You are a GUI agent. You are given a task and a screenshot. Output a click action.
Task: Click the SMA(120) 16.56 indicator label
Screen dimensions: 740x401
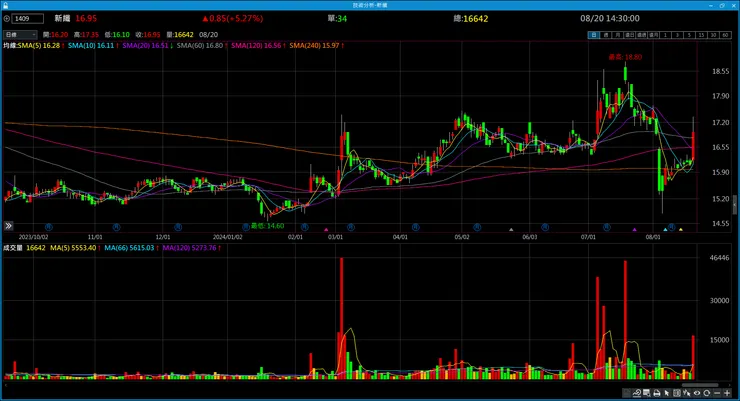point(256,45)
